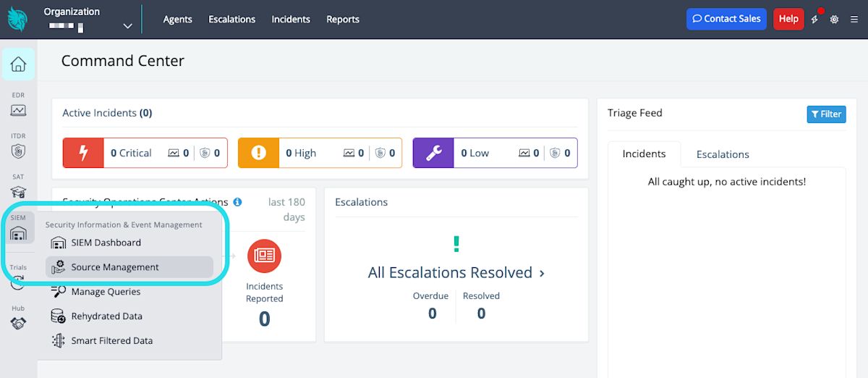Image resolution: width=868 pixels, height=378 pixels.
Task: Switch to the Escalations tab in Triage Feed
Action: point(723,154)
